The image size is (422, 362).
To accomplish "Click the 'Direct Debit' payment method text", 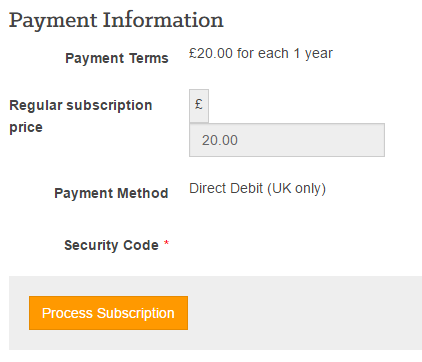I will coord(226,189).
